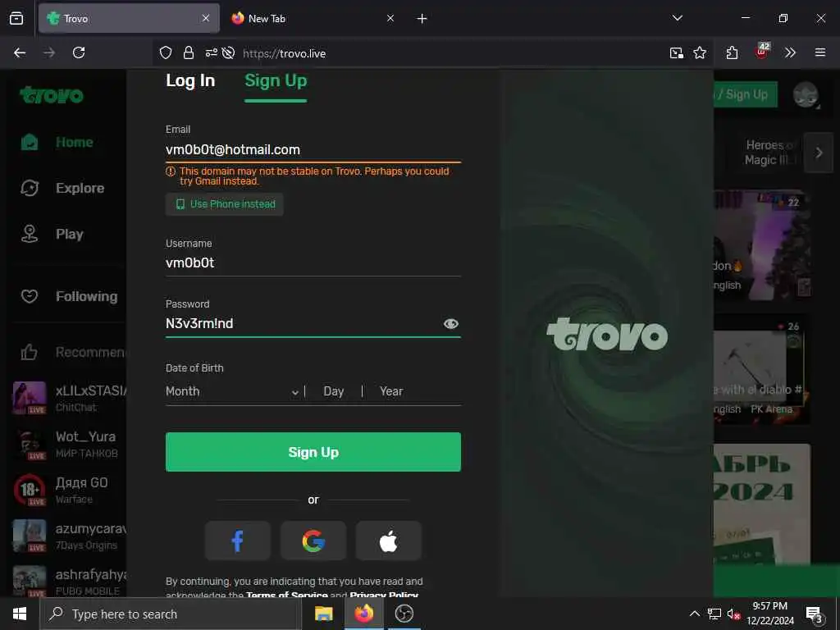Close the New Tab browser tab
This screenshot has height=630, width=840.
390,18
